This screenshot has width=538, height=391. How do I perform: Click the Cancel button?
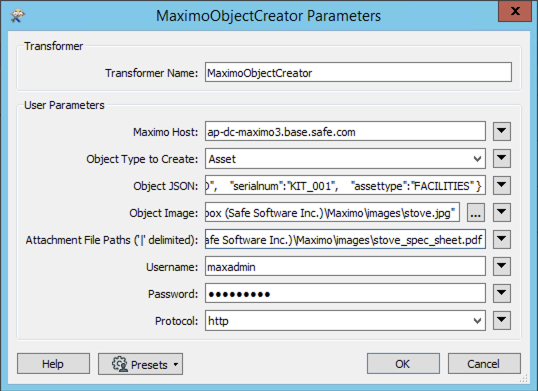coord(484,364)
